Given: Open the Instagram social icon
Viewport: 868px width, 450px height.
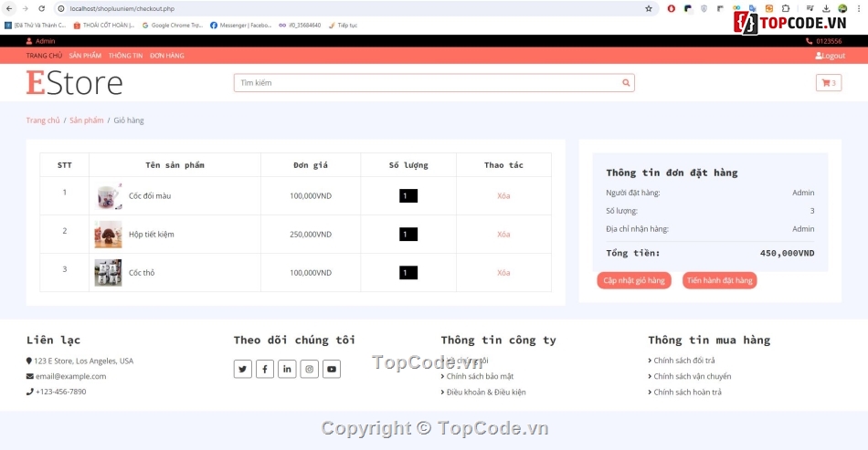Looking at the screenshot, I should (309, 369).
